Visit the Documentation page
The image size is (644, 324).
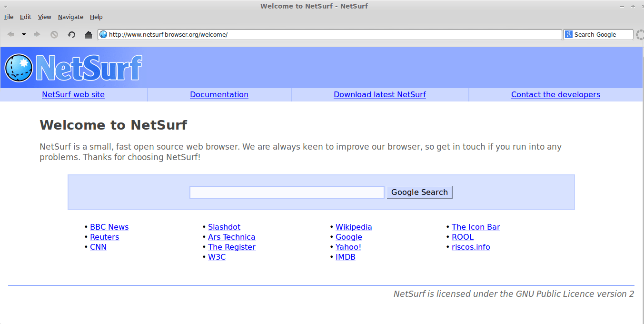click(x=219, y=94)
